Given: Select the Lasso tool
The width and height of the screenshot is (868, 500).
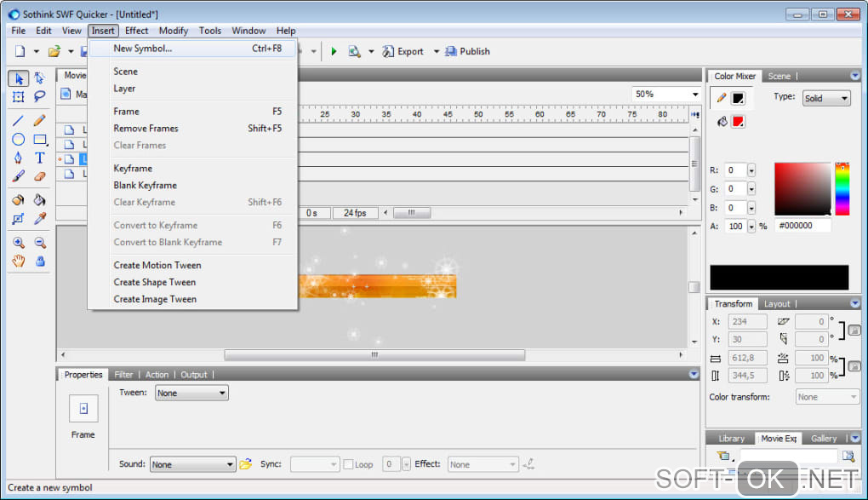Looking at the screenshot, I should tap(39, 97).
